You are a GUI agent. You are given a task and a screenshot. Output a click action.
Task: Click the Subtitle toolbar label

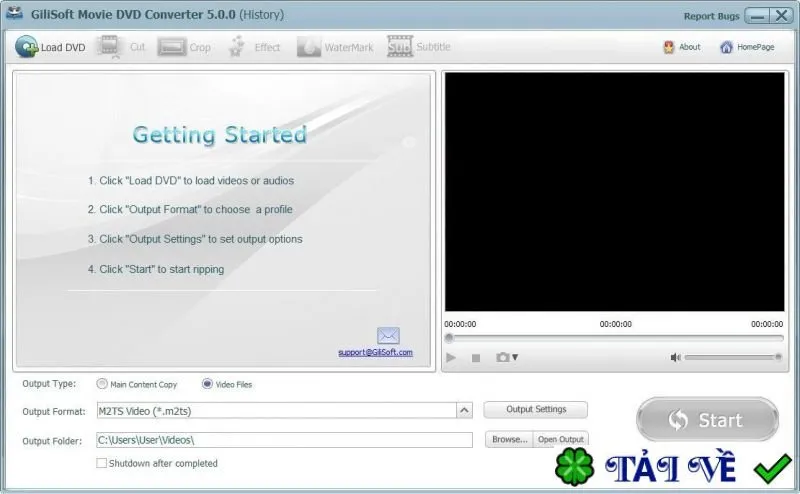tap(433, 46)
